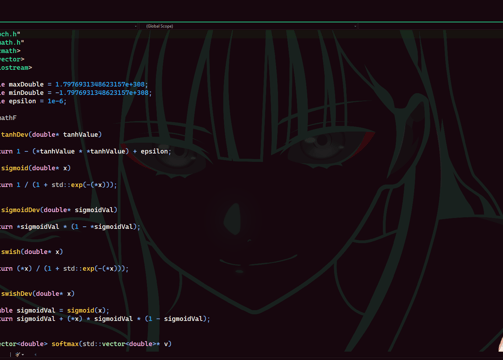Click std::exp in the sigmoid return line
The image size is (503, 360).
(68, 185)
